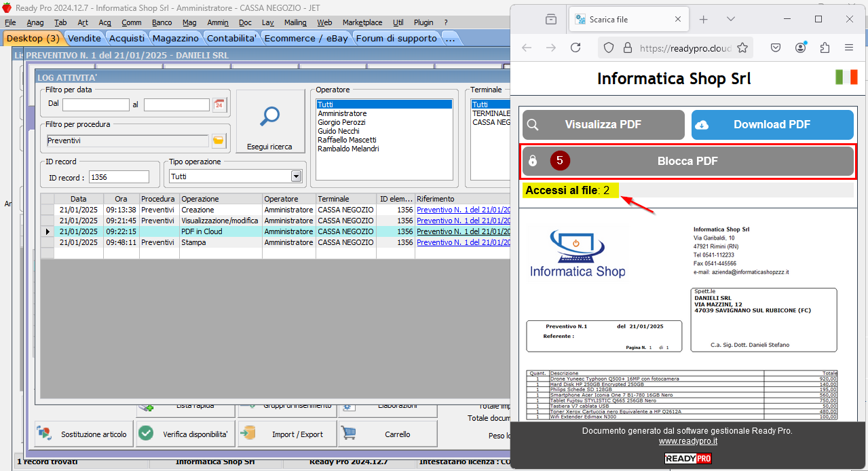The width and height of the screenshot is (868, 471).
Task: Open the Magazzino tab
Action: point(176,38)
